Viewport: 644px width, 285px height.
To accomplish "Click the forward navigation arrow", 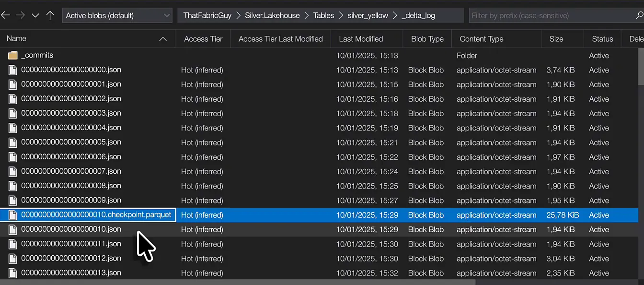I will [20, 15].
